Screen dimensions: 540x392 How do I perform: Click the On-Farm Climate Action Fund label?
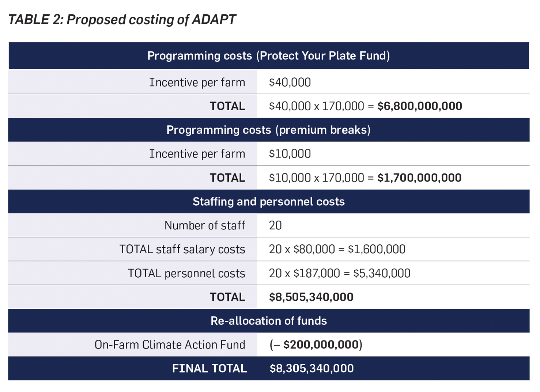(x=170, y=345)
